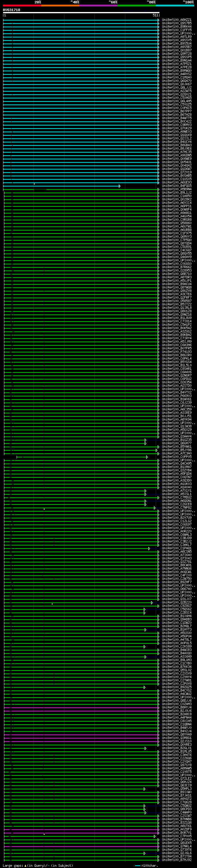Screen dimensions: 197x868
Task: Open hit UniRef100_B6THZ8
Action: point(176,115)
